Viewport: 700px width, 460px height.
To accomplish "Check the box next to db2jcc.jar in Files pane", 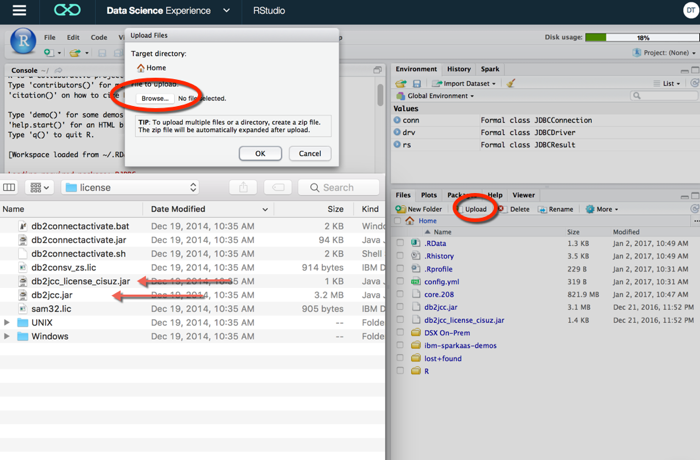I will [400, 306].
